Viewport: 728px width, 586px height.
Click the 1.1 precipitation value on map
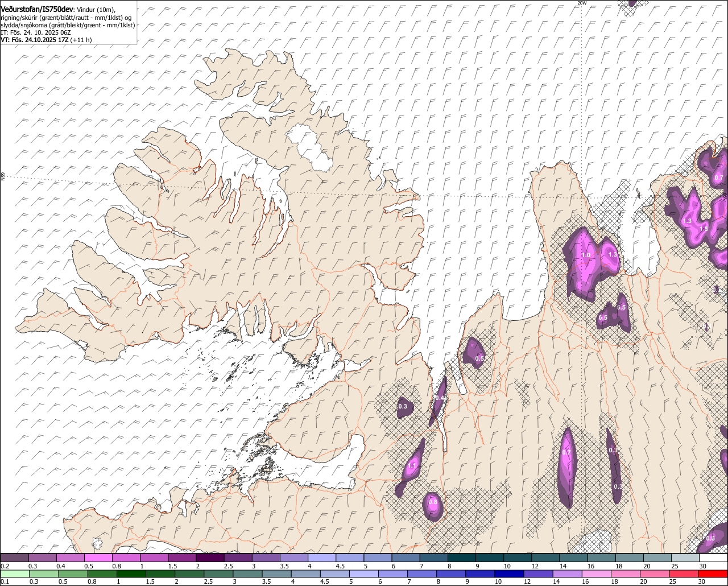(412, 466)
